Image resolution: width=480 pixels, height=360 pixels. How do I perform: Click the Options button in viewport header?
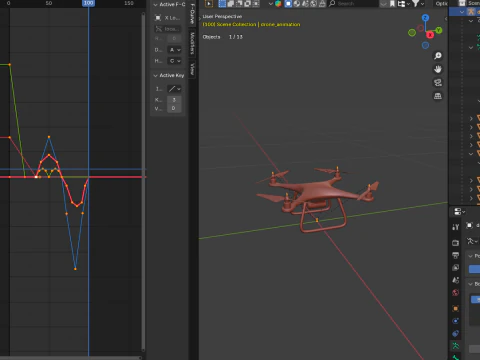point(441,4)
